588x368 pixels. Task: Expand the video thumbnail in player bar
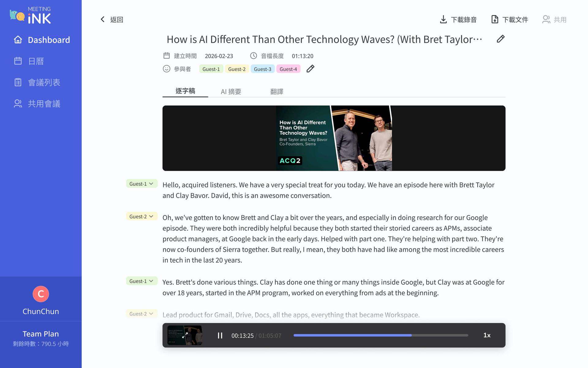(185, 335)
